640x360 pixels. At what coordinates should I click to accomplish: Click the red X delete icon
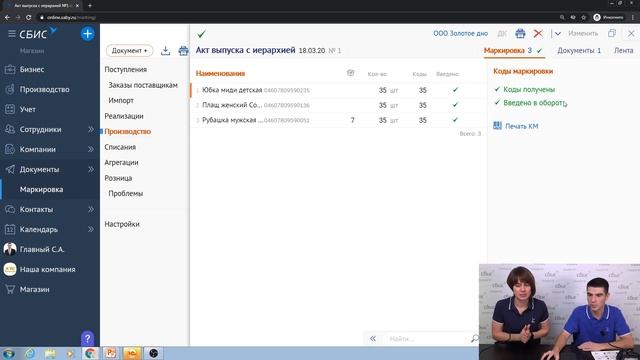click(x=538, y=33)
